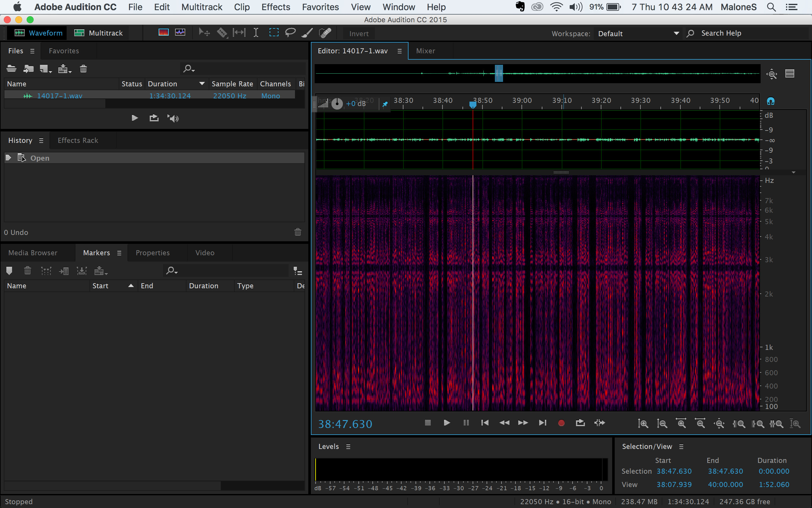Viewport: 812px width, 508px height.
Task: Switch to Multitrack editor view
Action: point(98,33)
